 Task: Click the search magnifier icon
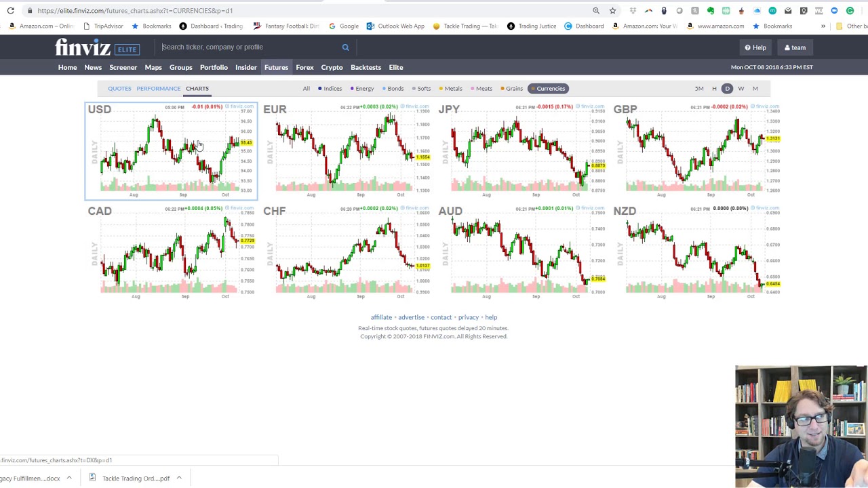tap(345, 47)
